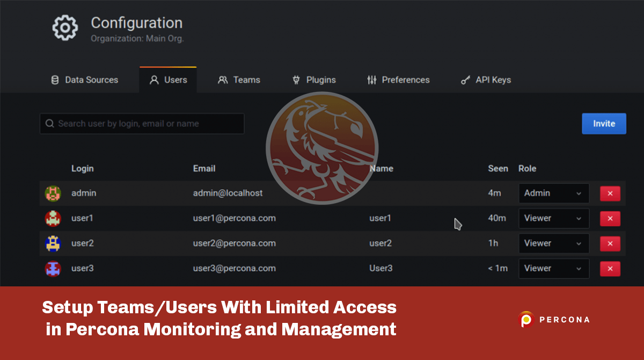
Task: Open user1's Viewer role dropdown
Action: [x=553, y=219]
